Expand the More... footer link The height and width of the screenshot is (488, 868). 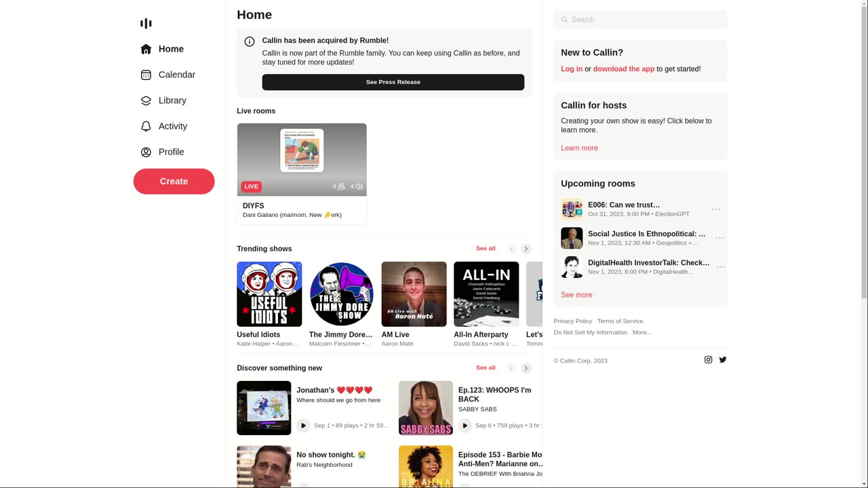pos(642,332)
